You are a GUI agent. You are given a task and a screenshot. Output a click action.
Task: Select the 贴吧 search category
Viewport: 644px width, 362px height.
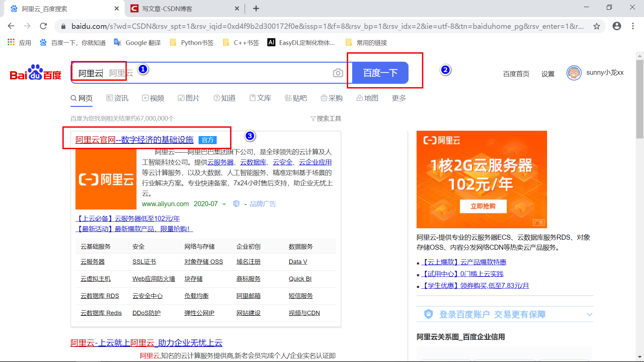pyautogui.click(x=296, y=98)
